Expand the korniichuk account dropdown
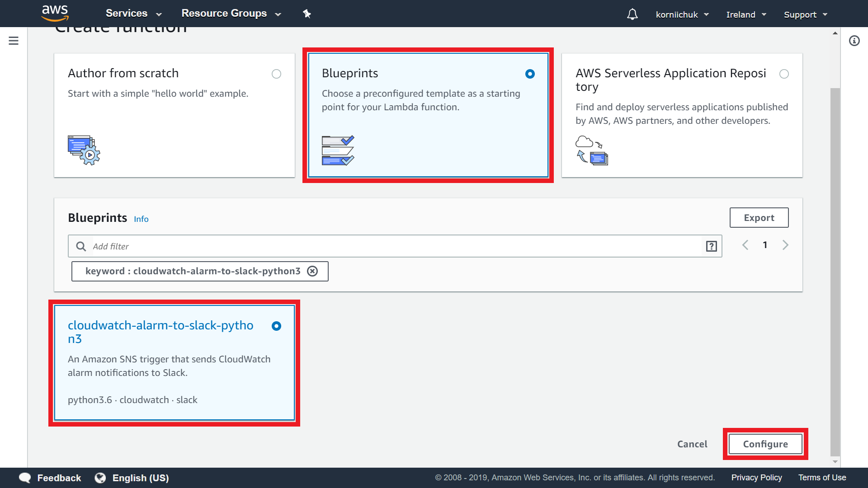 click(x=682, y=14)
